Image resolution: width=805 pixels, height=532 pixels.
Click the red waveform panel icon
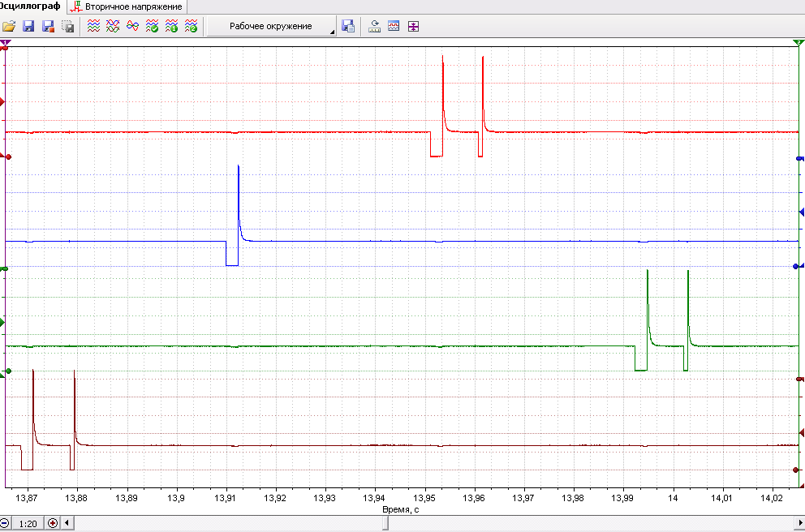pyautogui.click(x=394, y=26)
